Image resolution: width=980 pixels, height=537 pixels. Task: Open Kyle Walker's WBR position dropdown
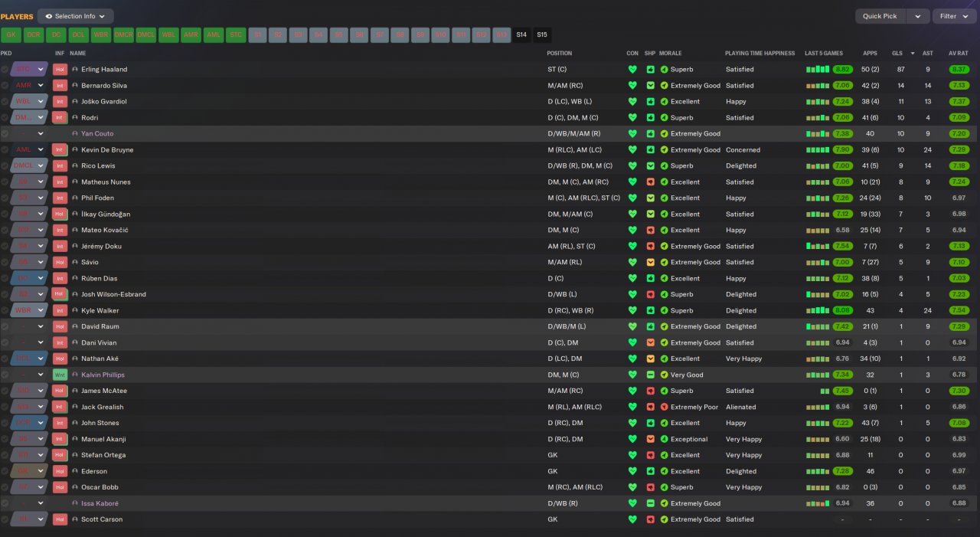tap(29, 310)
